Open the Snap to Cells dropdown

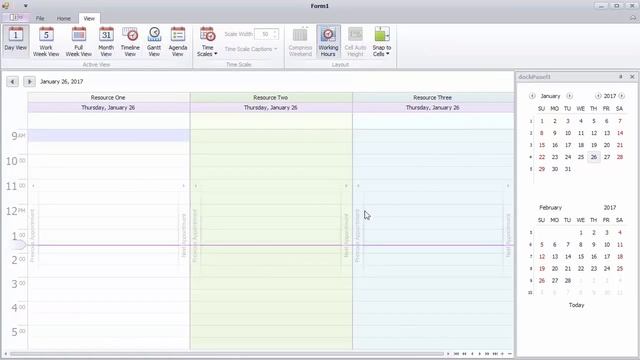(382, 42)
